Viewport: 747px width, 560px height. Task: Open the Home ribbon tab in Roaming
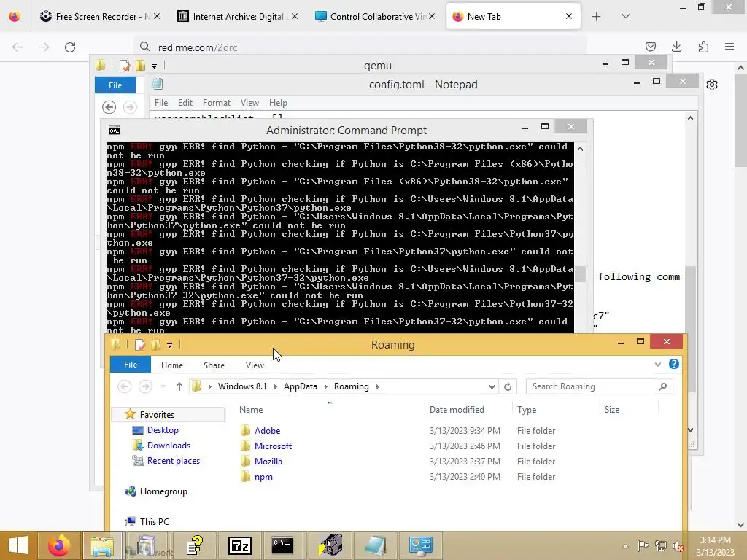click(x=172, y=365)
